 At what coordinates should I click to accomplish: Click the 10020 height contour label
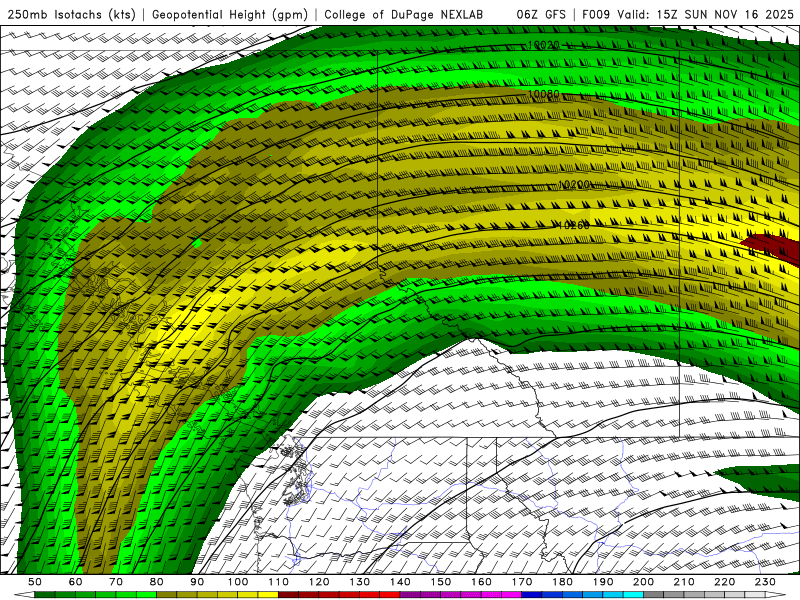click(543, 45)
